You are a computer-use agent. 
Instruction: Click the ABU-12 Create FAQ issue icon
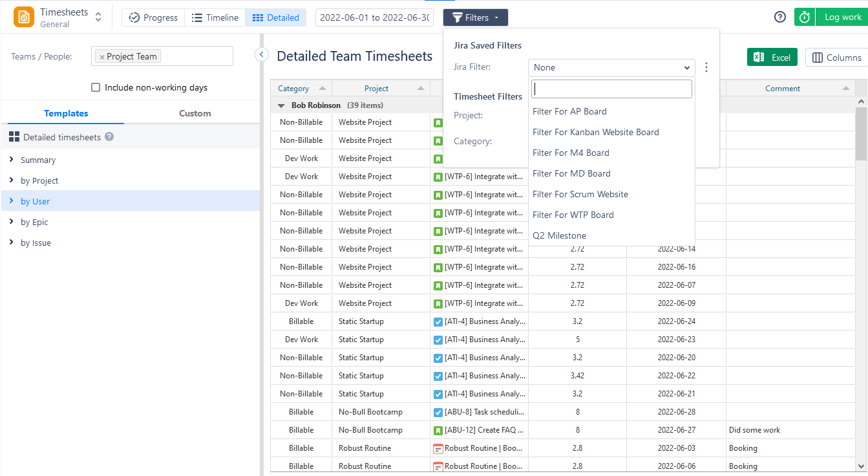438,430
